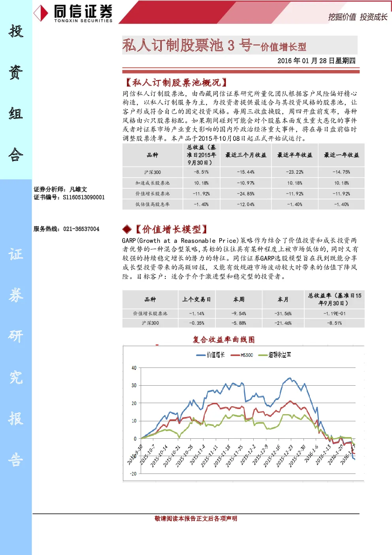Click the 本月 column header

pos(283,299)
